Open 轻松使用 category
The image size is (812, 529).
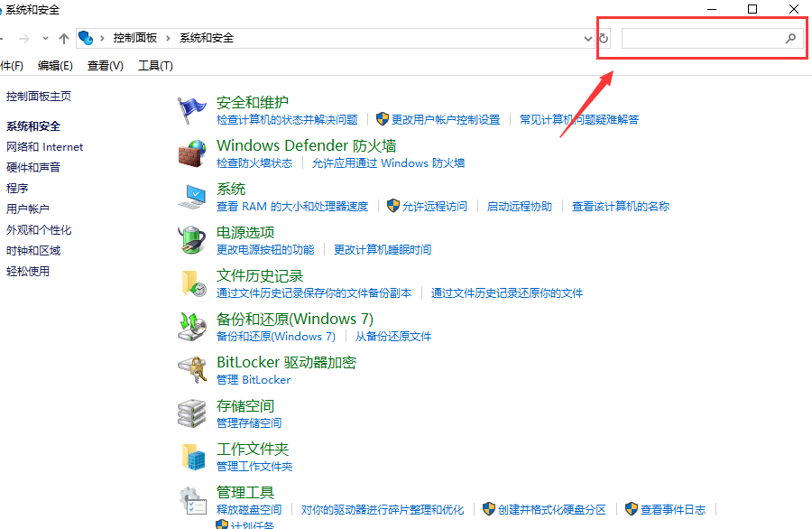coord(27,272)
